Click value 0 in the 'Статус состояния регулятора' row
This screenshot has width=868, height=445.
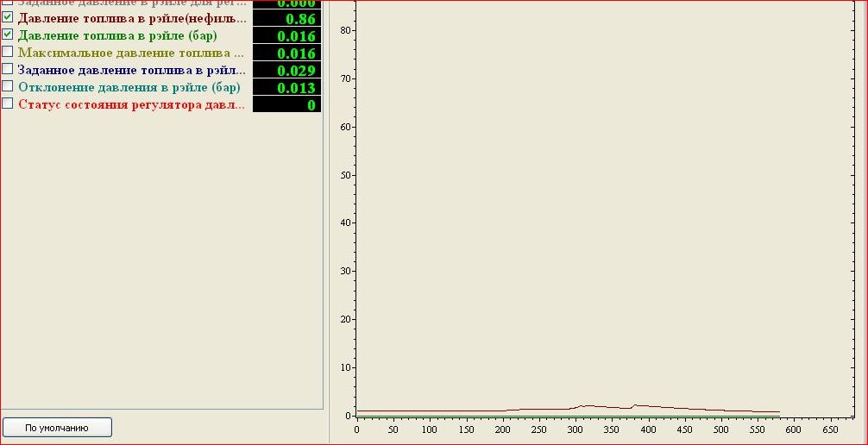tap(286, 104)
